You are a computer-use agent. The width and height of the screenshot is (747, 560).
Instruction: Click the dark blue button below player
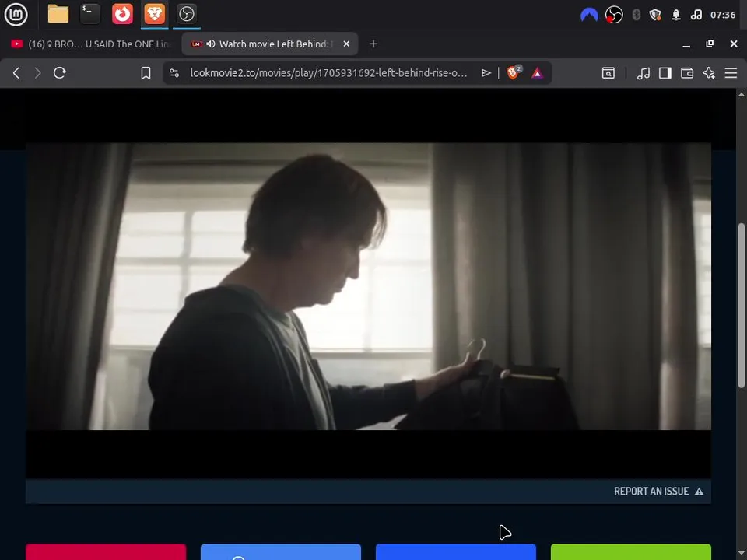pyautogui.click(x=455, y=552)
